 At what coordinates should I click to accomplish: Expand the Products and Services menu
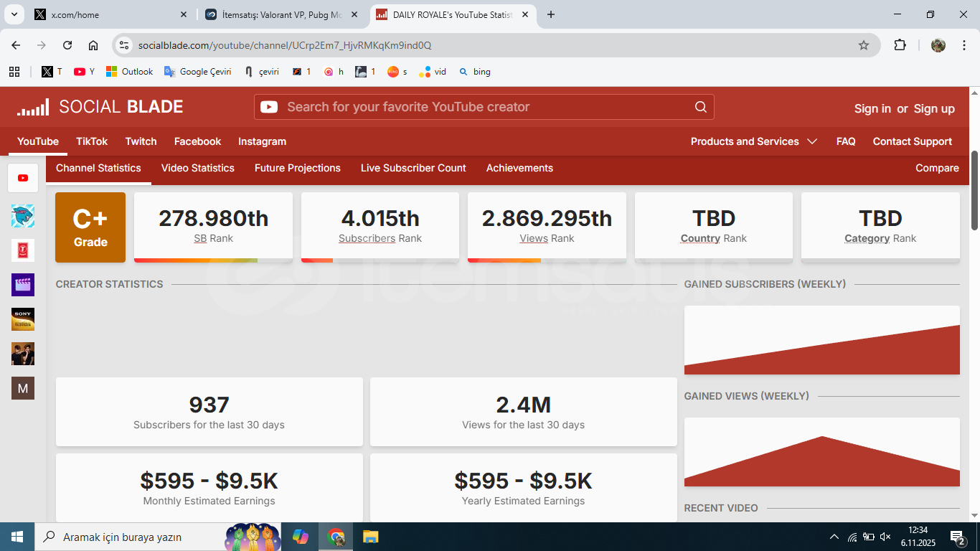coord(753,141)
